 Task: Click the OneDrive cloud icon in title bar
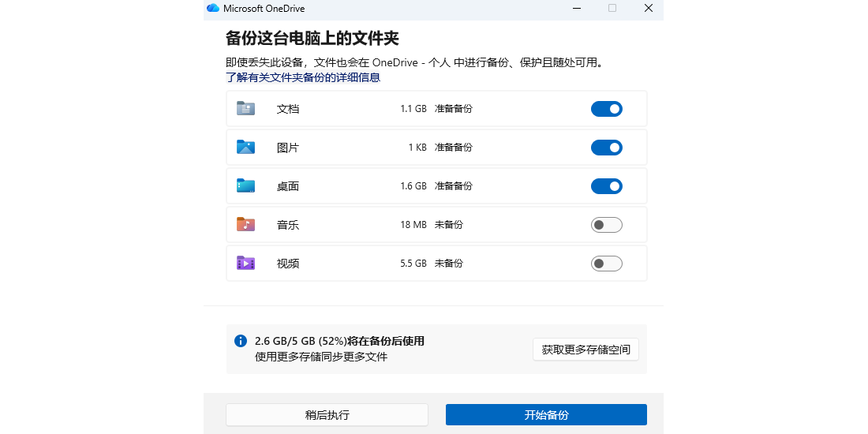click(x=212, y=8)
